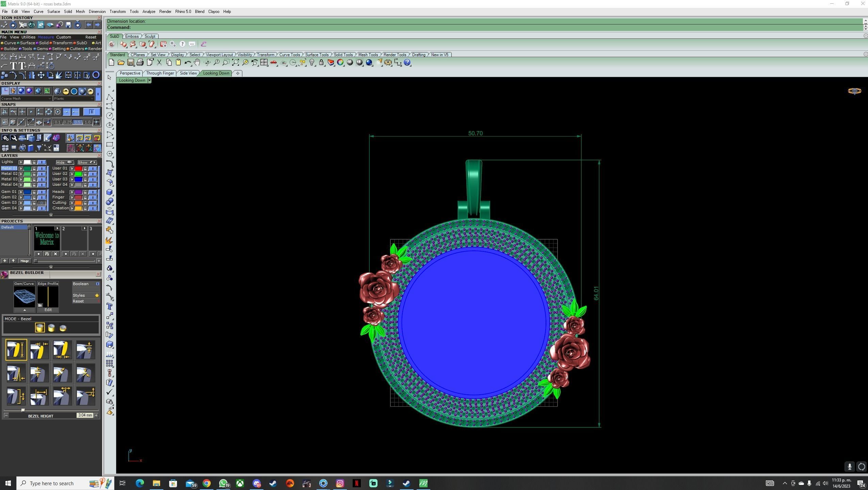The height and width of the screenshot is (490, 868).
Task: Open the Coarse Mesh dropdown
Action: pos(26,99)
